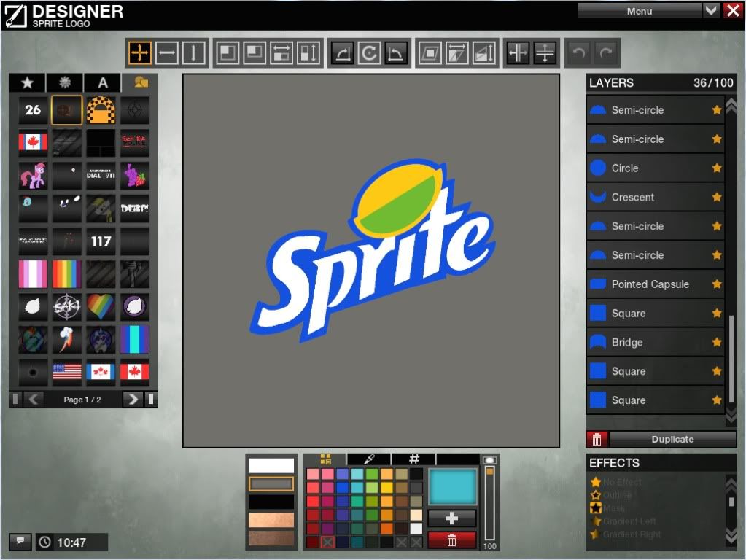Select the parallelogram free skew tool

pyautogui.click(x=430, y=52)
